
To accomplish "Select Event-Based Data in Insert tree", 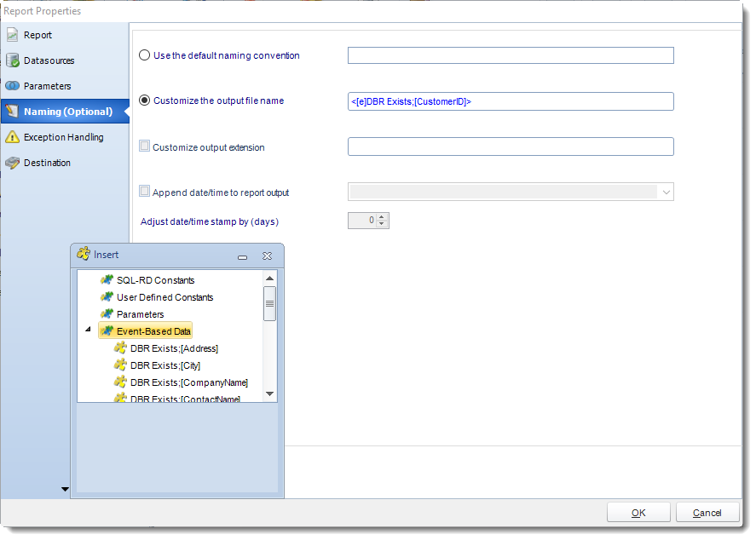I will [153, 331].
